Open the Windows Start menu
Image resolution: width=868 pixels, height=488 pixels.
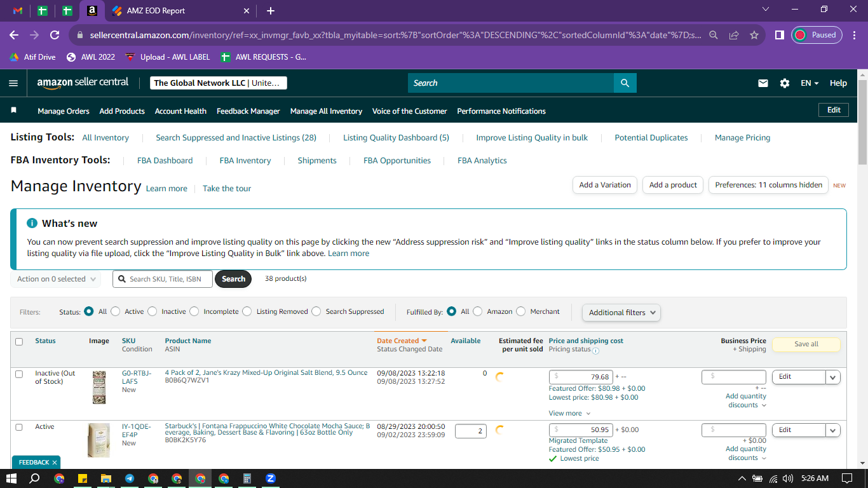(x=11, y=478)
